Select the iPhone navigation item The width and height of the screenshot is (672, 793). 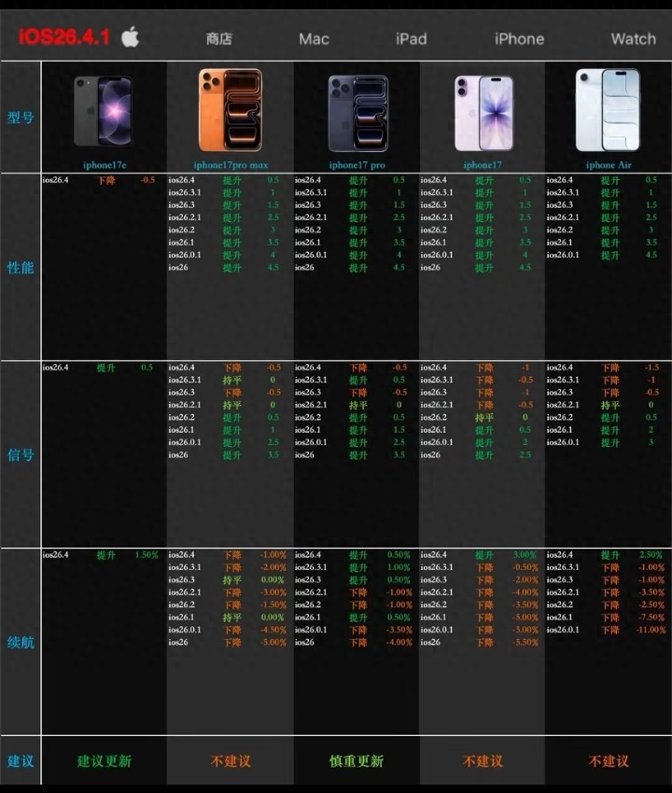click(519, 39)
